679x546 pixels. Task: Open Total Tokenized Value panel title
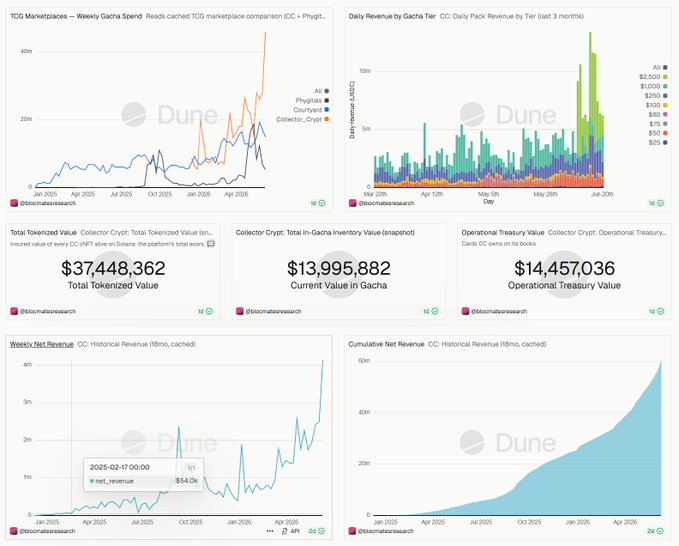[x=43, y=233]
